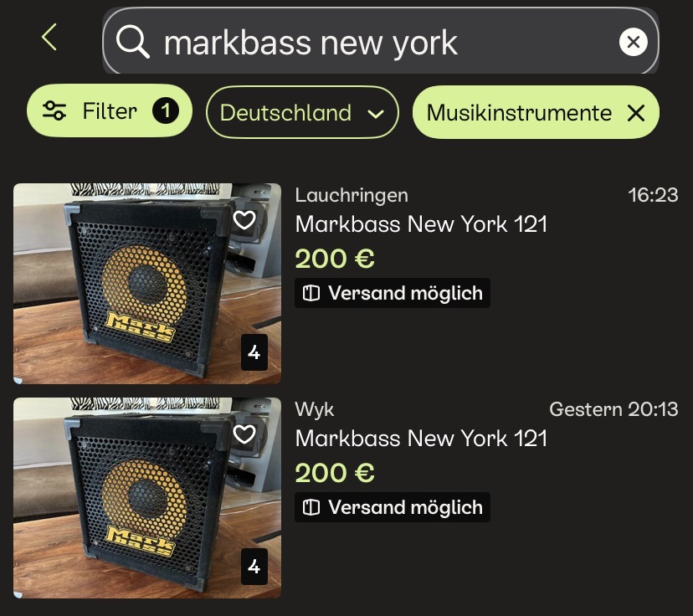Open the Lauchringen Markbass New York 121 title
This screenshot has height=616, width=693.
click(421, 224)
